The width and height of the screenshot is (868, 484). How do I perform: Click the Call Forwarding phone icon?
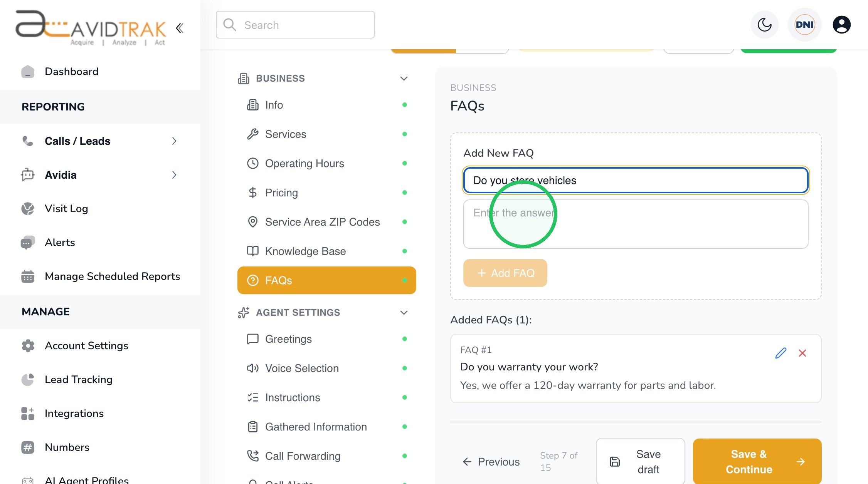click(252, 456)
